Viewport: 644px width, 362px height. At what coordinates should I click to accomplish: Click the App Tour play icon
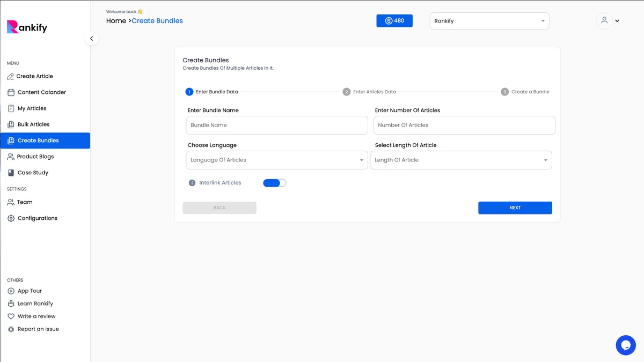(11, 291)
